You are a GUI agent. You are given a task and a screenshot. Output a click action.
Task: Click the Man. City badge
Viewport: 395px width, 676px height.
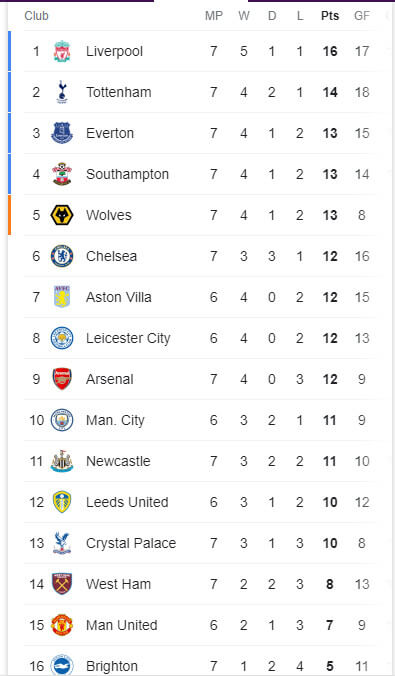coord(62,420)
